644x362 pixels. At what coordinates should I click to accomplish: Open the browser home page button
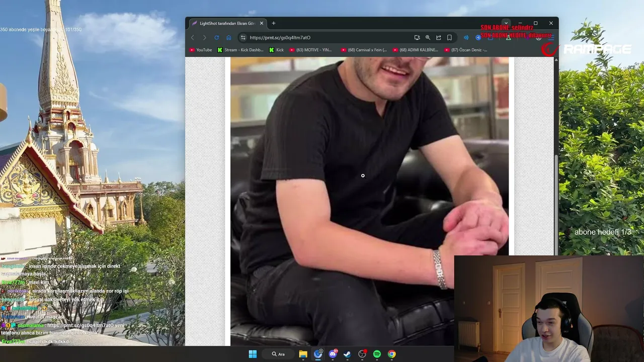point(228,38)
